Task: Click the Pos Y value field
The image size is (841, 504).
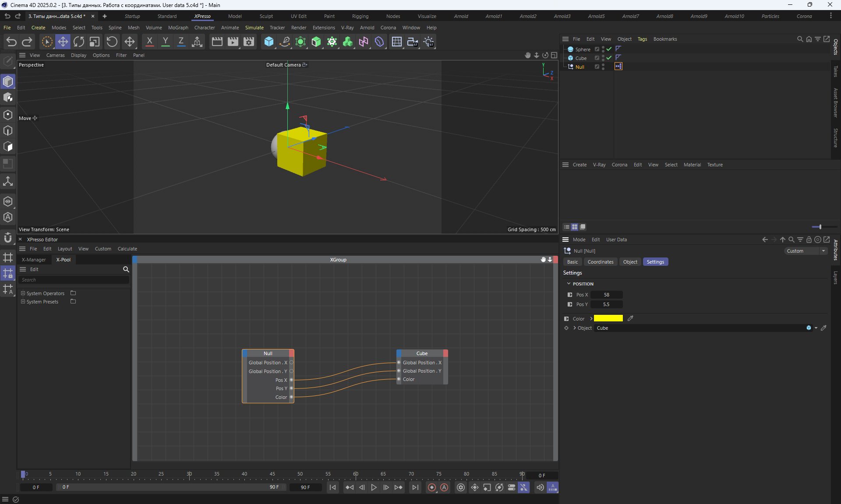Action: pyautogui.click(x=606, y=304)
